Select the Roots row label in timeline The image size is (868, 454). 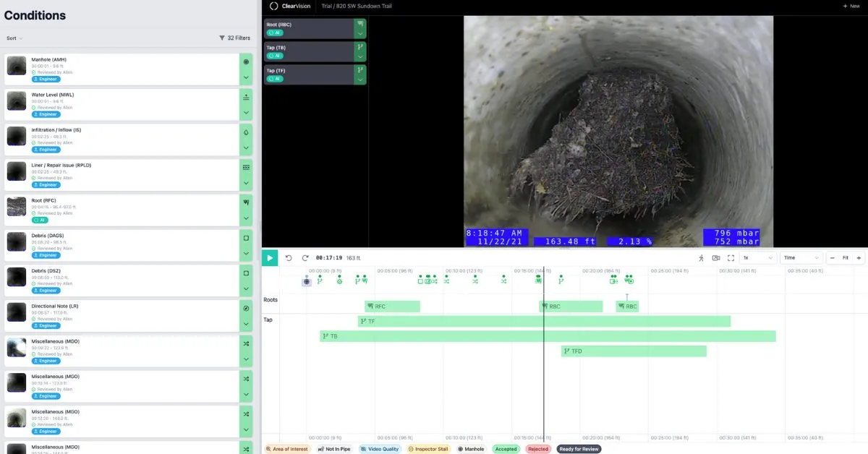pyautogui.click(x=271, y=299)
